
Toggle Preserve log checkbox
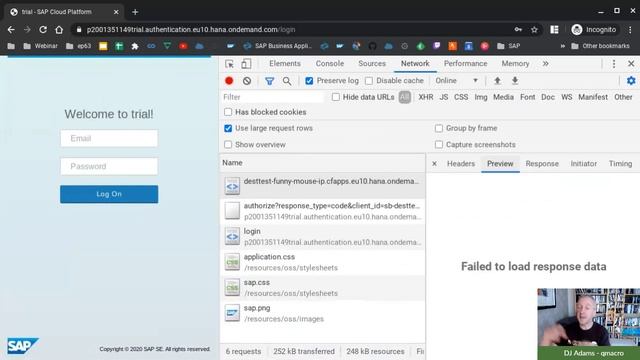point(309,81)
